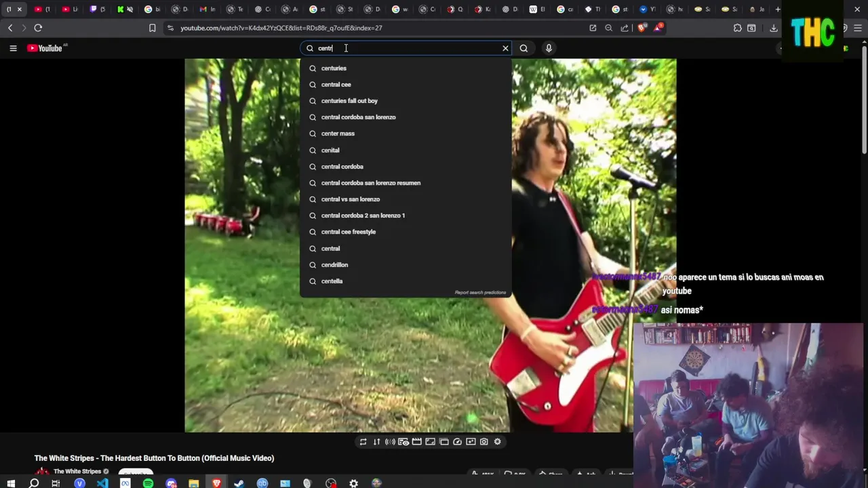Reload the current page
Image resolution: width=868 pixels, height=488 pixels.
[38, 28]
